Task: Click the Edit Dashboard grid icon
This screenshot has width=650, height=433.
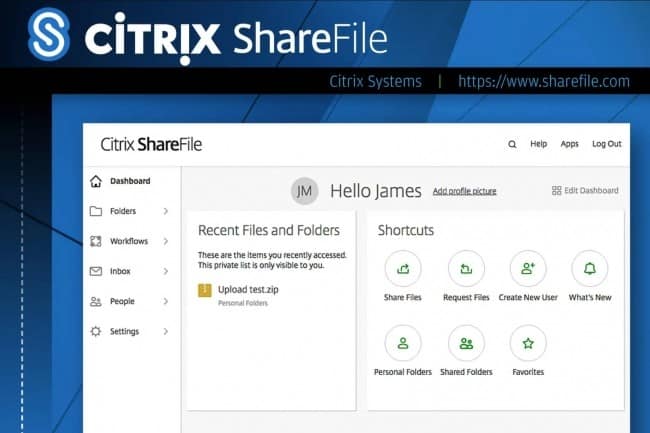Action: pos(556,191)
